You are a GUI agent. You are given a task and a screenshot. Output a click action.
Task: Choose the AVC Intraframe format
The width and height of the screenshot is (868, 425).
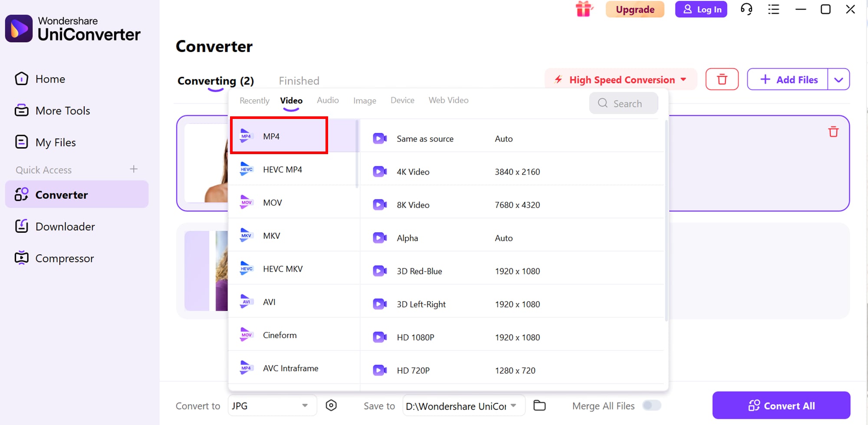point(294,368)
